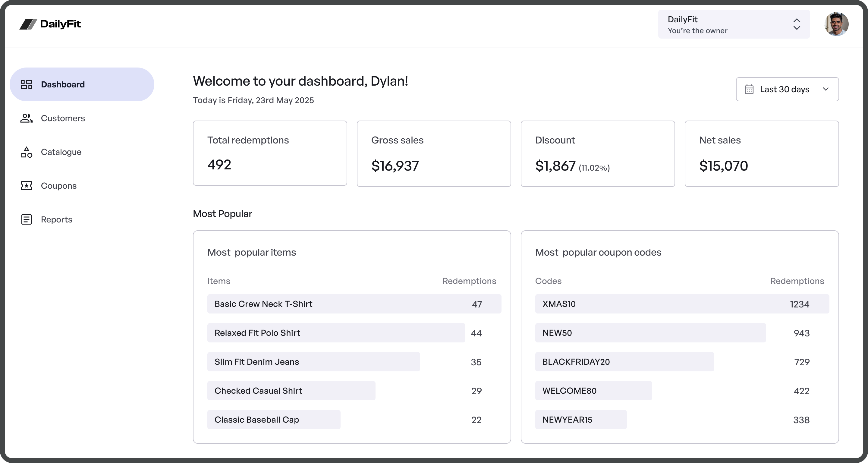Viewport: 868px width, 463px height.
Task: Select the Catalogue navigation entry
Action: point(61,152)
